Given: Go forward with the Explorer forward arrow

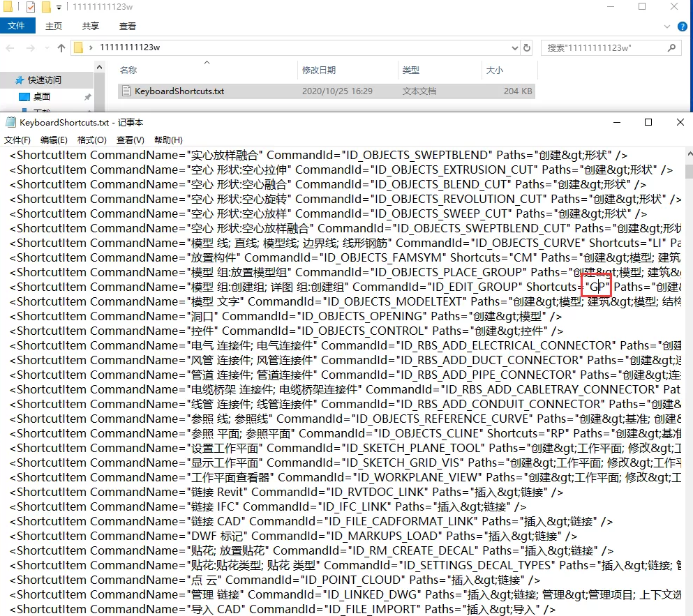Looking at the screenshot, I should [31, 47].
